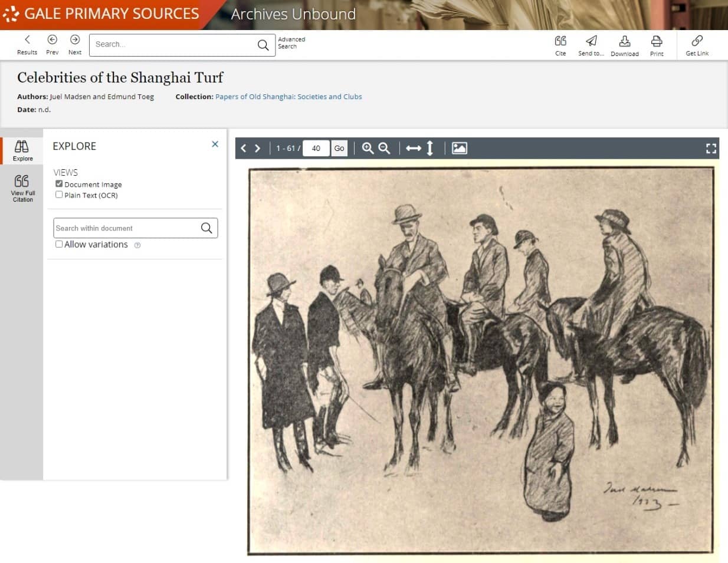
Task: Fit document to width
Action: click(x=414, y=148)
